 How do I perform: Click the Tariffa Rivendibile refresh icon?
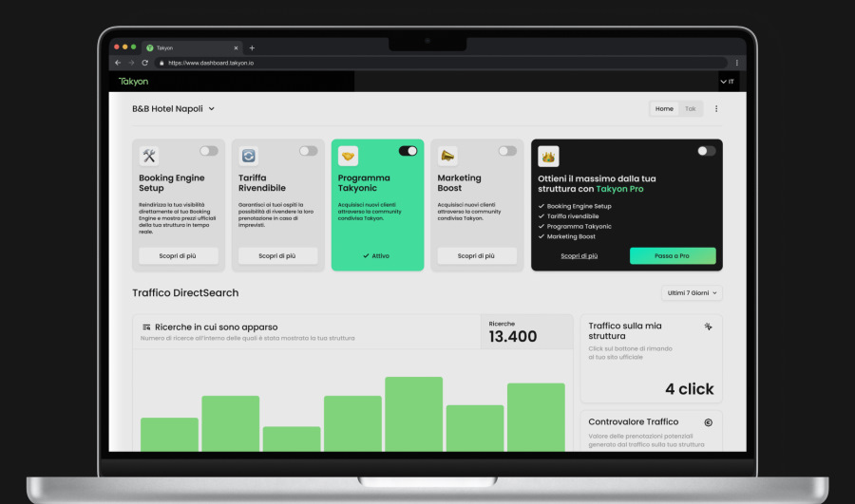coord(249,156)
